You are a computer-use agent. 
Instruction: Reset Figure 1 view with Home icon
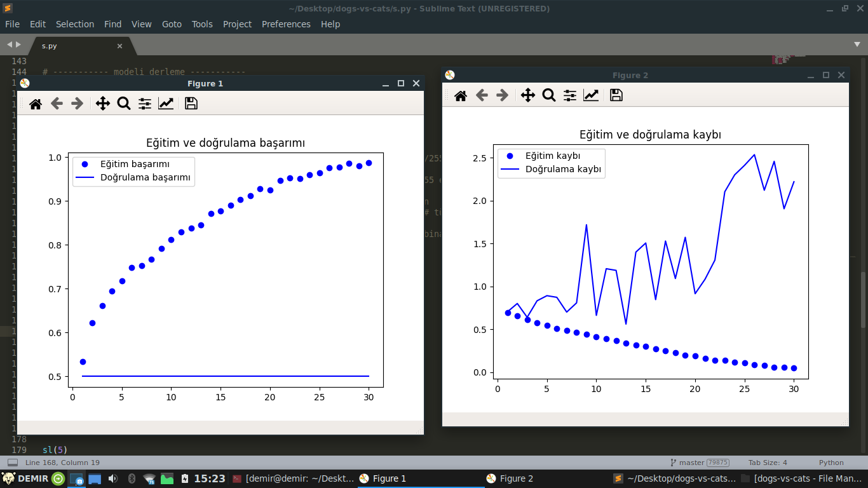pyautogui.click(x=36, y=104)
